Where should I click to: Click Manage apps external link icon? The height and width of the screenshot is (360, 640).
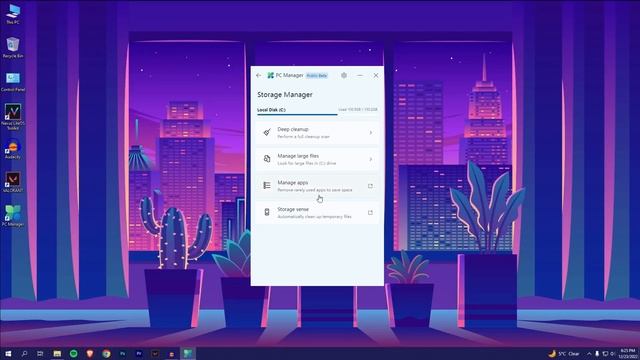pos(370,186)
